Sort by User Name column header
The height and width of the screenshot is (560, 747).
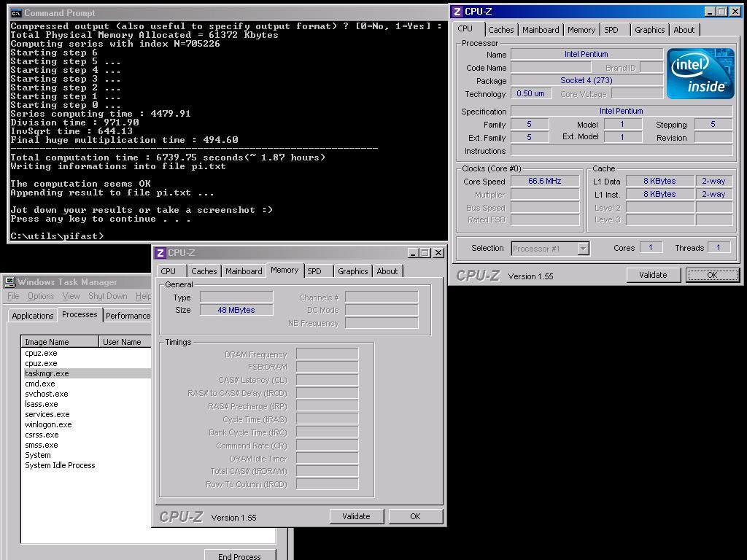click(125, 342)
